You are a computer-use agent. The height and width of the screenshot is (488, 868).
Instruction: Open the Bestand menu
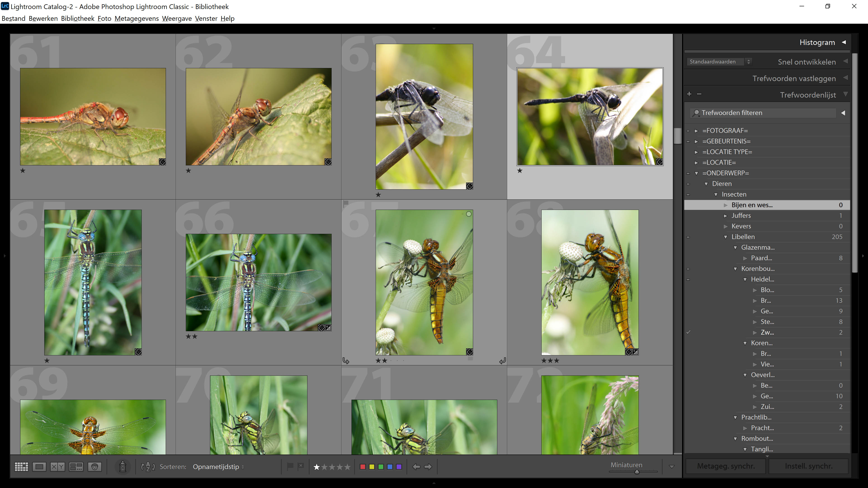pyautogui.click(x=14, y=19)
